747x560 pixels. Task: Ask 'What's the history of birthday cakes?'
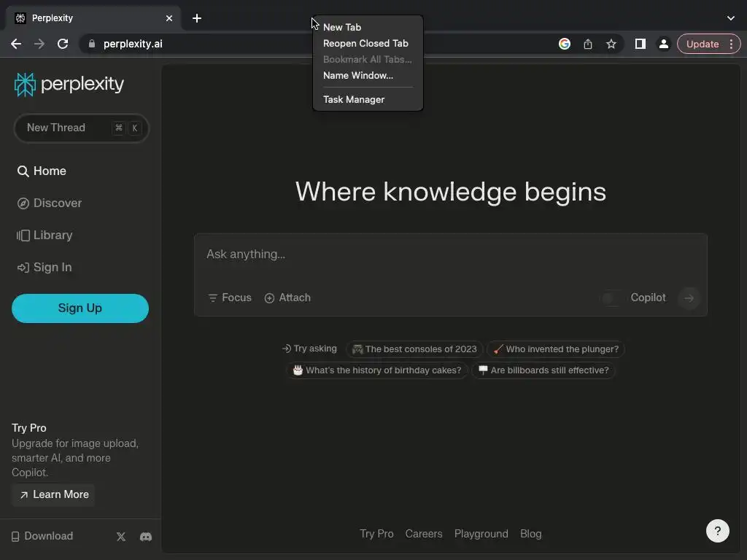tap(377, 370)
